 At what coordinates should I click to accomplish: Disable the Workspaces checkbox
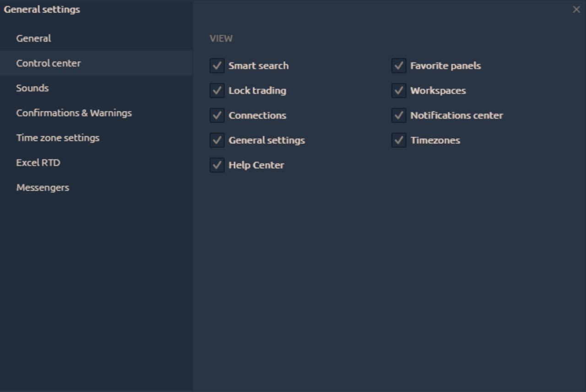tap(399, 91)
